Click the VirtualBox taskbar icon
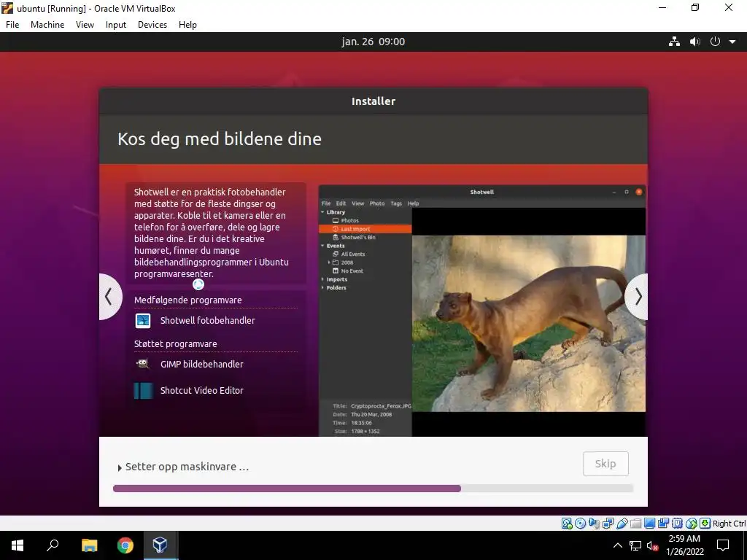This screenshot has height=560, width=747. click(160, 545)
